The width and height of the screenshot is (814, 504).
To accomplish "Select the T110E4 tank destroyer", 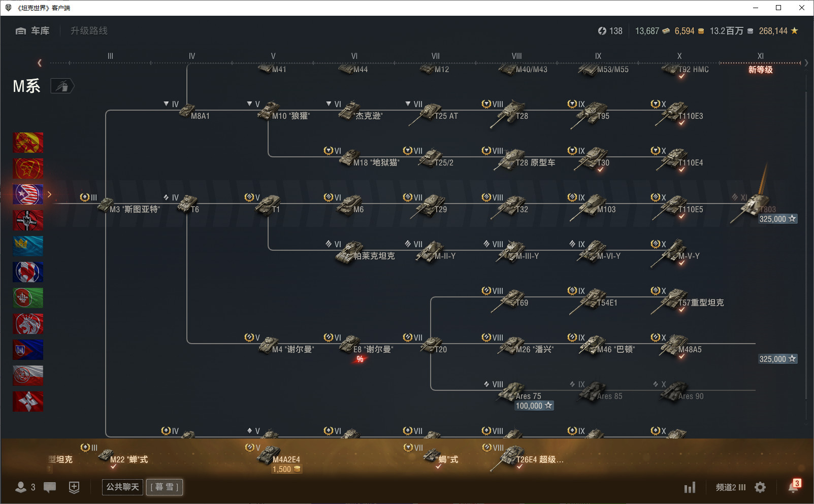I will tap(677, 159).
